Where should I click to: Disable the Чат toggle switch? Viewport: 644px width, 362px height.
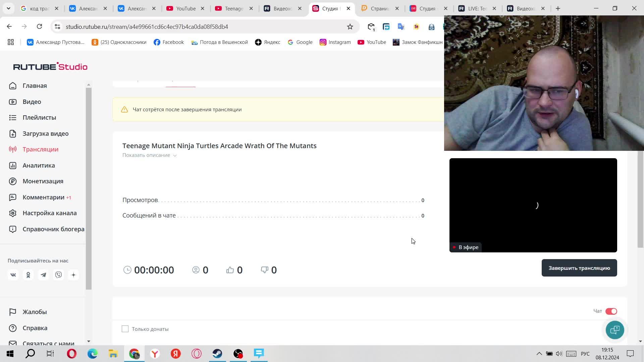tap(611, 311)
